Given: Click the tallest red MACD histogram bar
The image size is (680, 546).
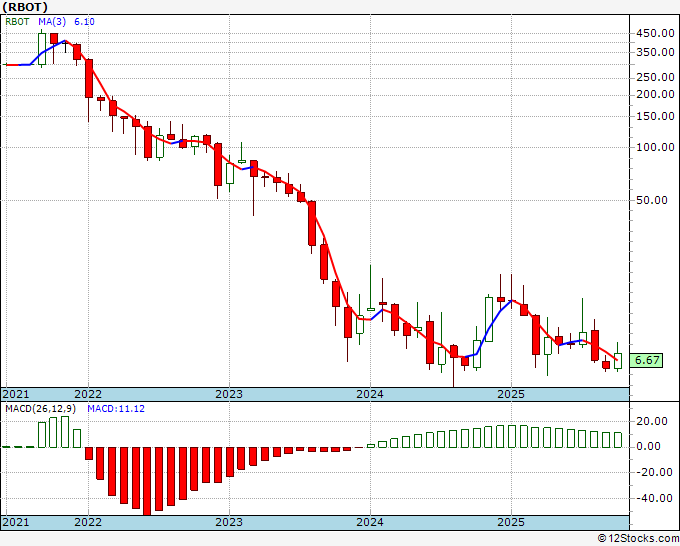Looking at the screenshot, I should click(x=147, y=481).
